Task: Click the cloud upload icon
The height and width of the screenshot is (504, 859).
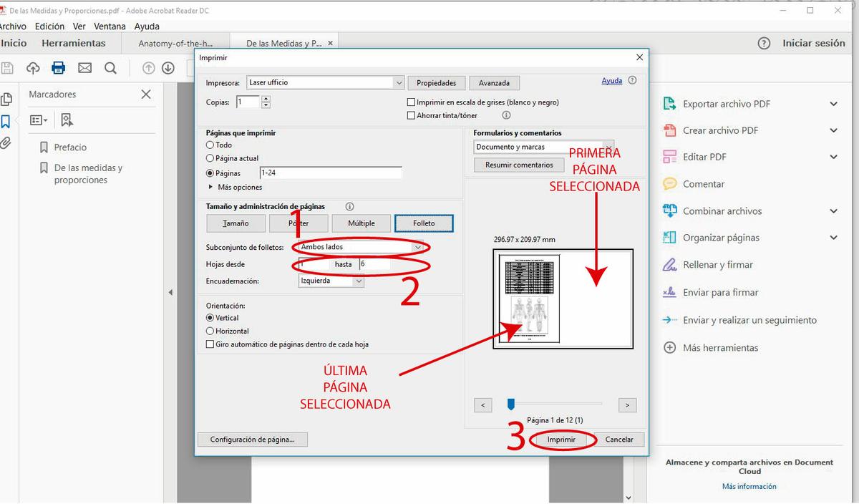Action: pyautogui.click(x=33, y=68)
